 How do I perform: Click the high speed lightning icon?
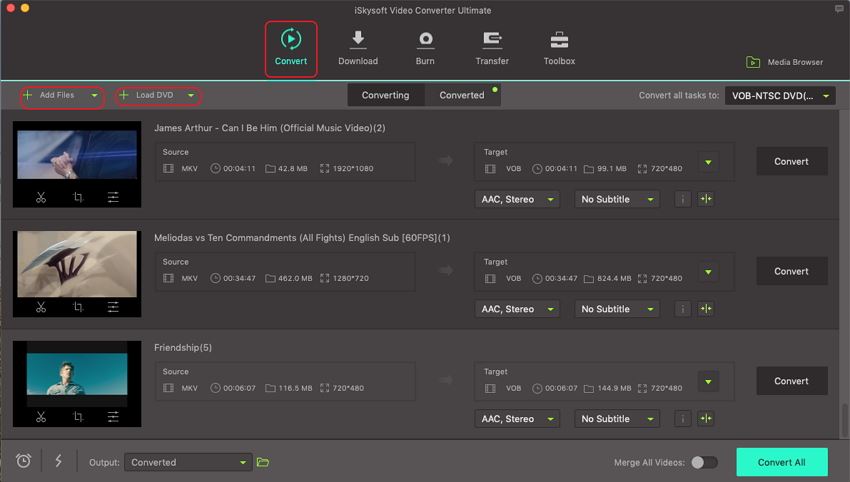pos(59,461)
